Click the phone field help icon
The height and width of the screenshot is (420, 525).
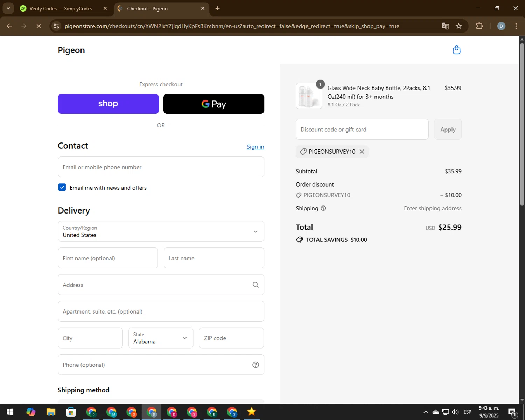point(255,365)
